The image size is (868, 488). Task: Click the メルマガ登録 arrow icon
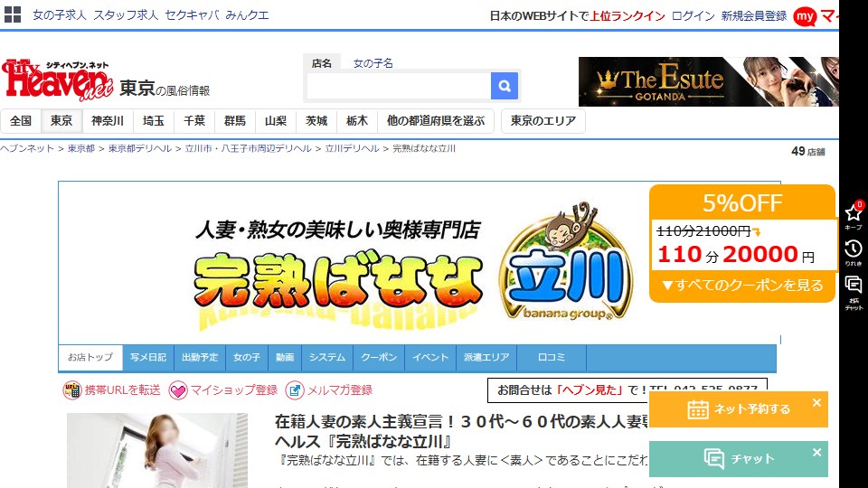[x=295, y=390]
